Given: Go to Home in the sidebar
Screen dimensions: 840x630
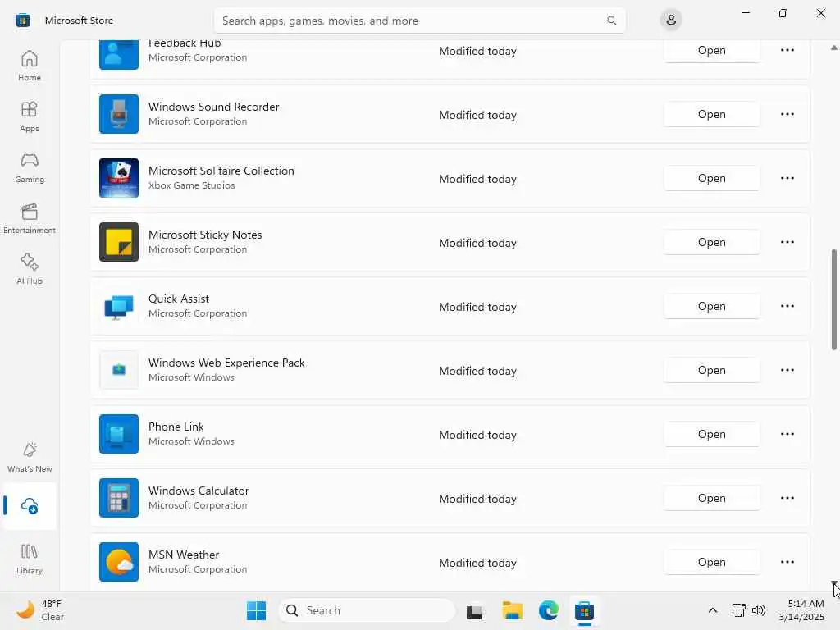Looking at the screenshot, I should [30, 66].
